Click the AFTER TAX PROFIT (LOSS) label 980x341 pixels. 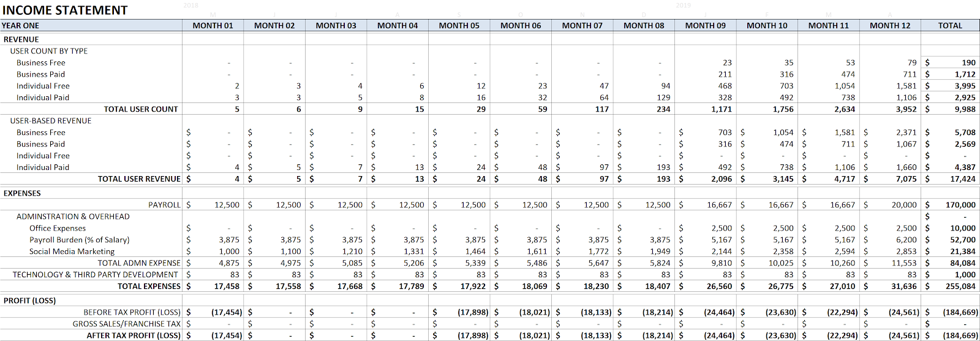pyautogui.click(x=134, y=335)
